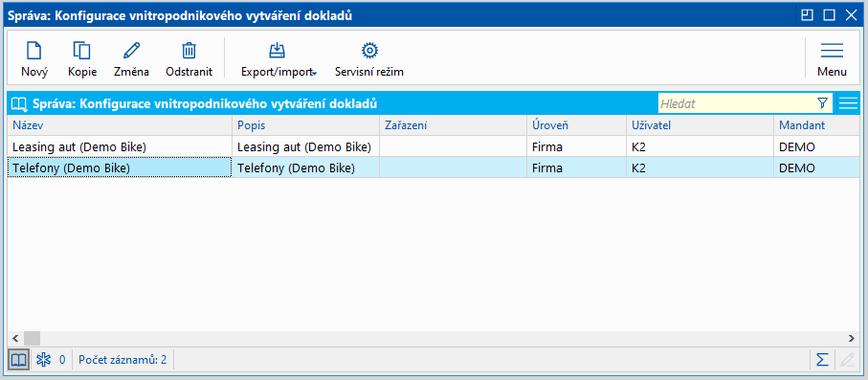The height and width of the screenshot is (380, 868).
Task: Open the list options menu beside the search field
Action: pyautogui.click(x=848, y=103)
